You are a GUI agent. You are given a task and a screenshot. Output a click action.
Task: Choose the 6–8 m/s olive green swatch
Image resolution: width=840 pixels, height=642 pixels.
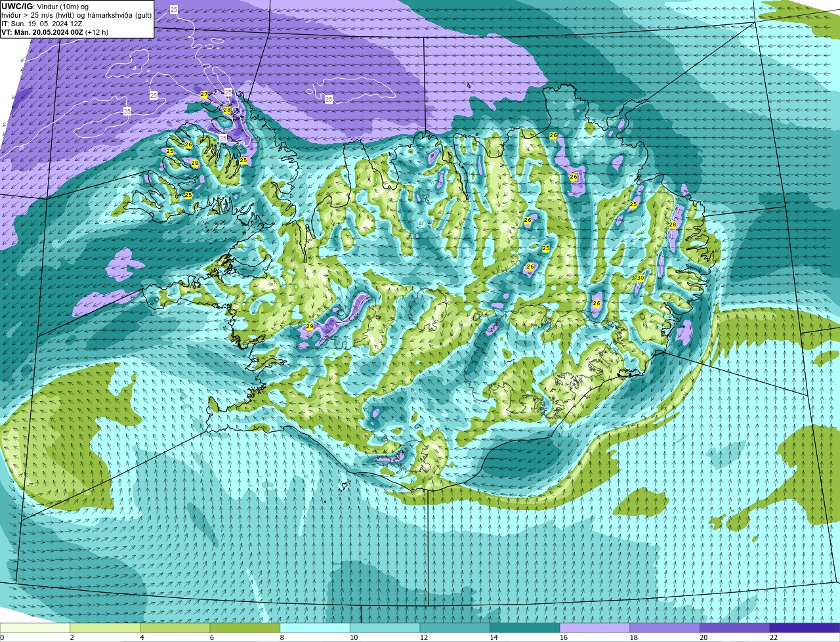(245, 628)
